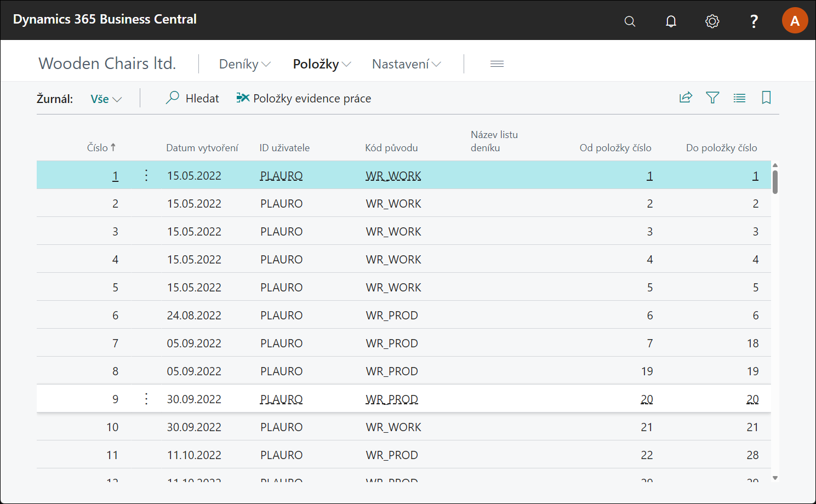The image size is (816, 504).
Task: Click Do položky value 28 in row 11
Action: tap(752, 455)
